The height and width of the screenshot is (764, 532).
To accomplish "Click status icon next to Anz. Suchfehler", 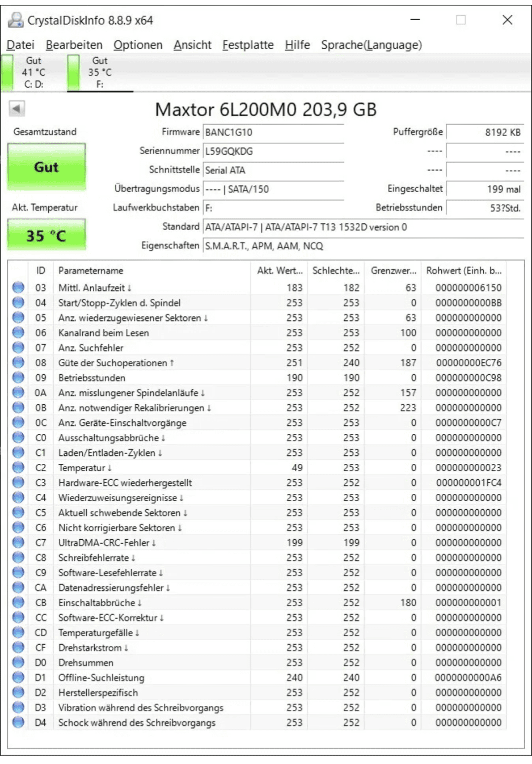I will pyautogui.click(x=18, y=347).
